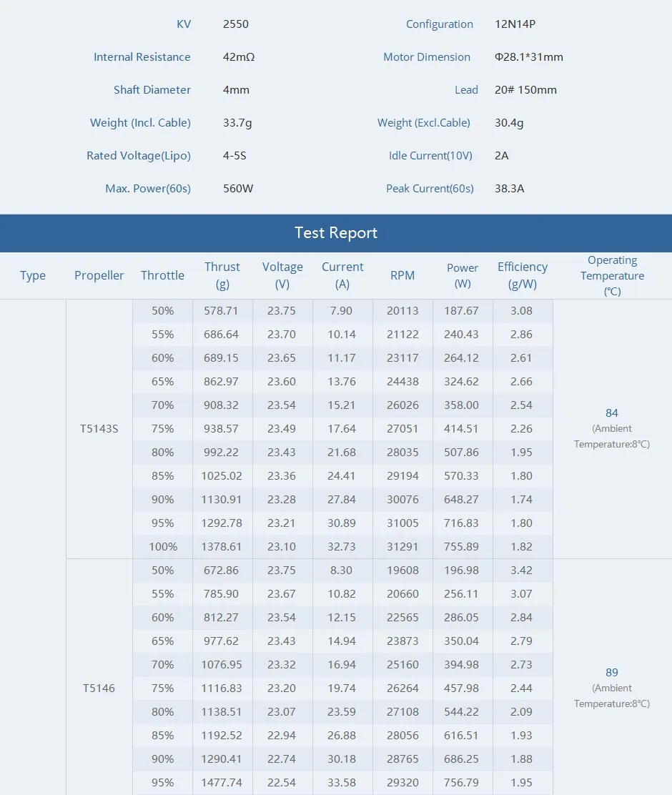Screen dimensions: 672x795
Task: Select the KV specification label
Action: coord(184,24)
